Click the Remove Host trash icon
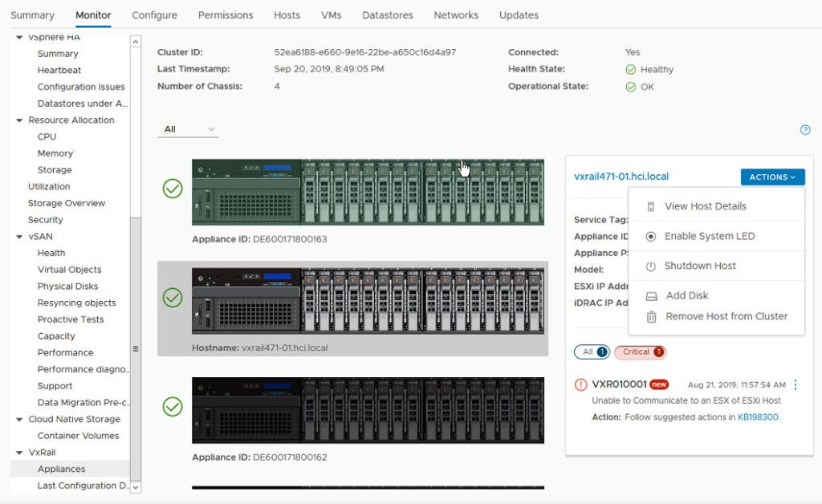 (651, 317)
